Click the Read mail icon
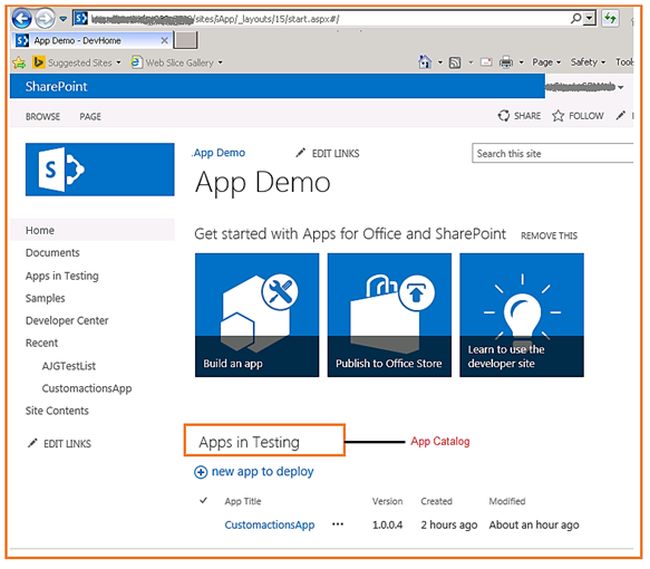The width and height of the screenshot is (650, 569). coord(486,63)
